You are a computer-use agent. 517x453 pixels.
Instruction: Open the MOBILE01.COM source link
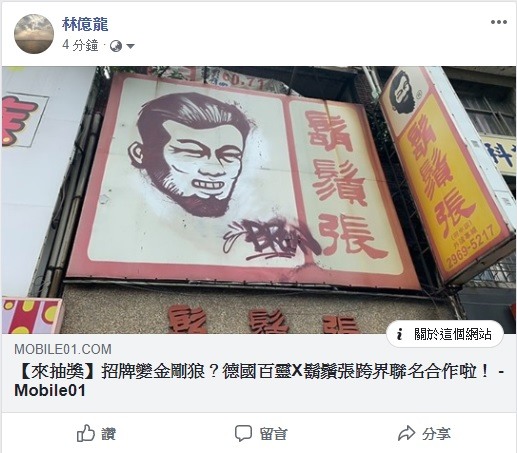(x=63, y=349)
